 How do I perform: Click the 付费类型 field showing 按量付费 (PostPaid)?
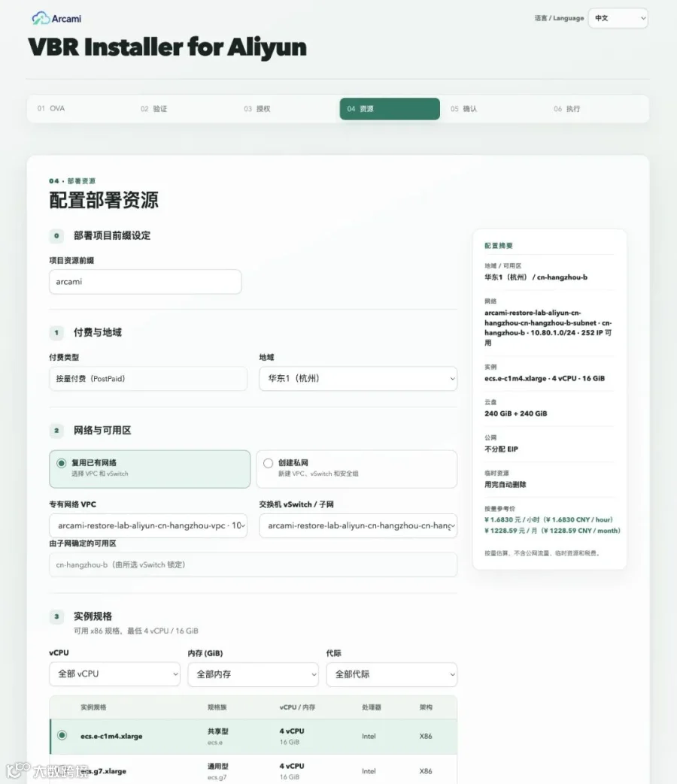click(148, 379)
